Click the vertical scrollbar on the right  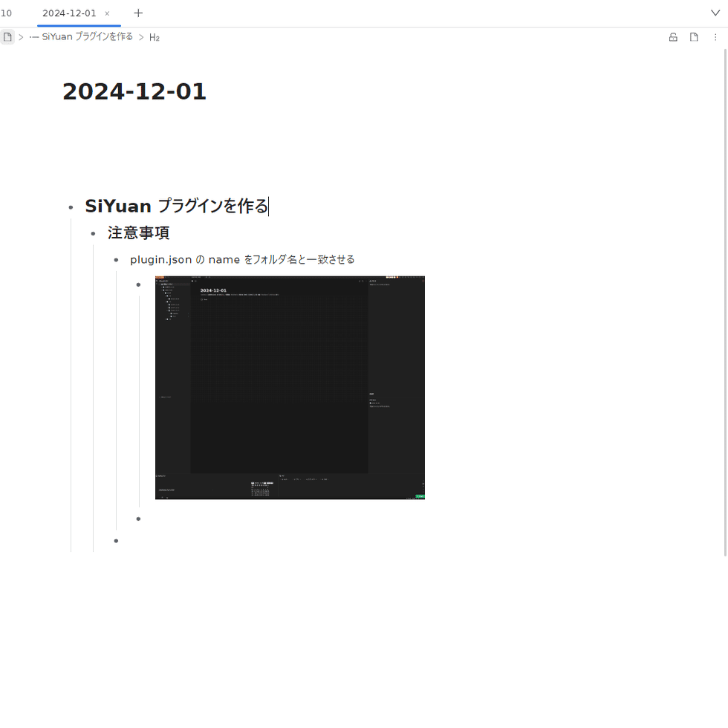click(x=726, y=302)
